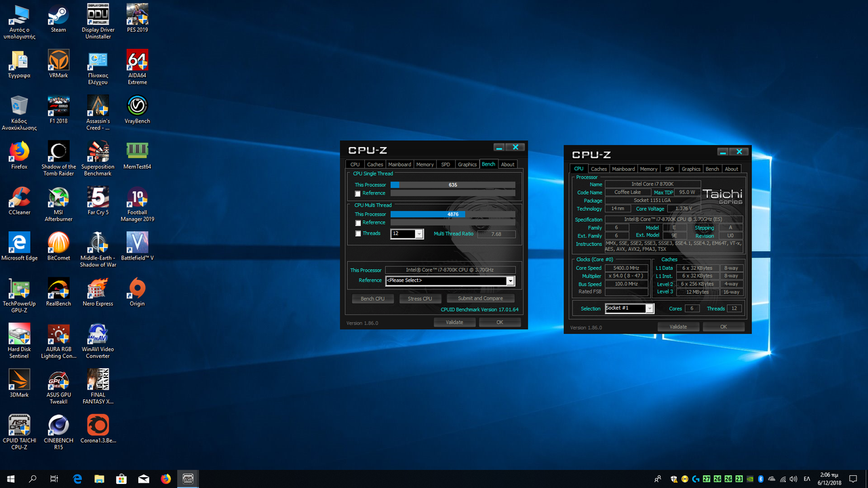868x488 pixels.
Task: Select the PES 2019 desktop icon
Action: pos(138,18)
